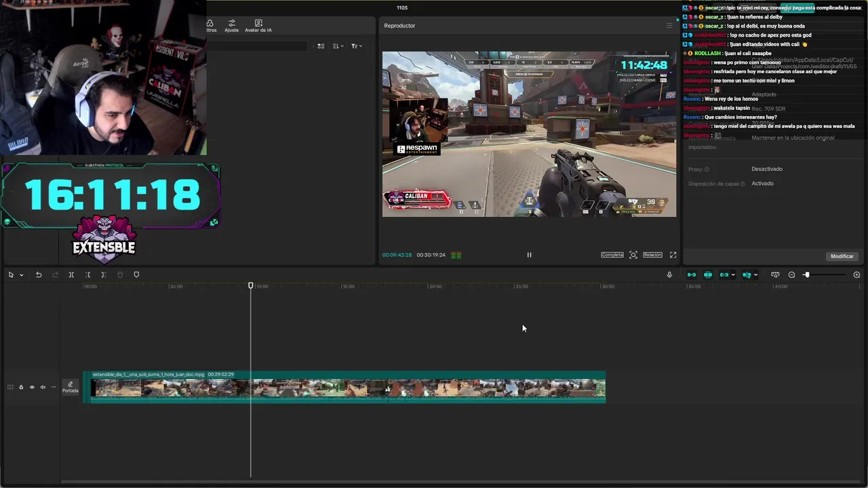Click the preview snapshot frame icon
Image resolution: width=868 pixels, height=488 pixels.
tap(633, 255)
